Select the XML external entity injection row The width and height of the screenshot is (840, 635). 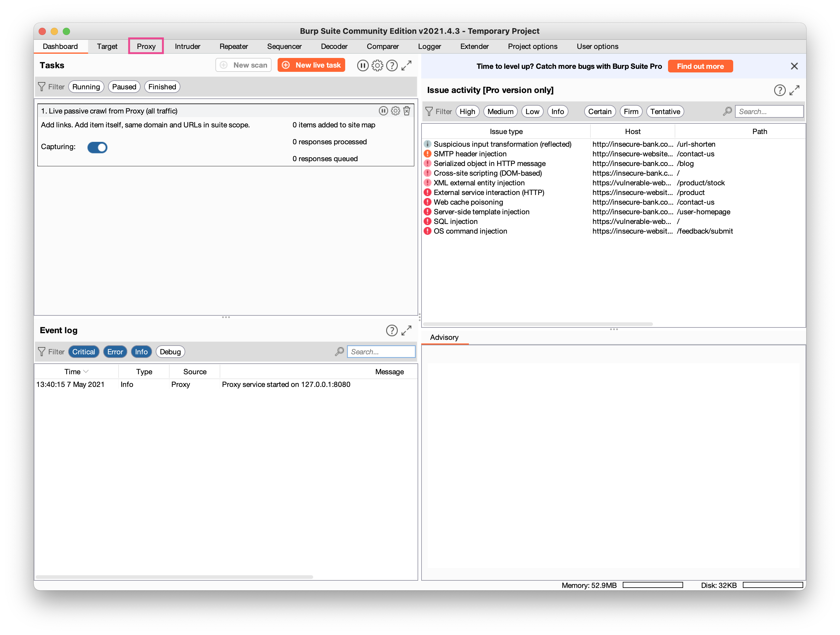coord(613,183)
